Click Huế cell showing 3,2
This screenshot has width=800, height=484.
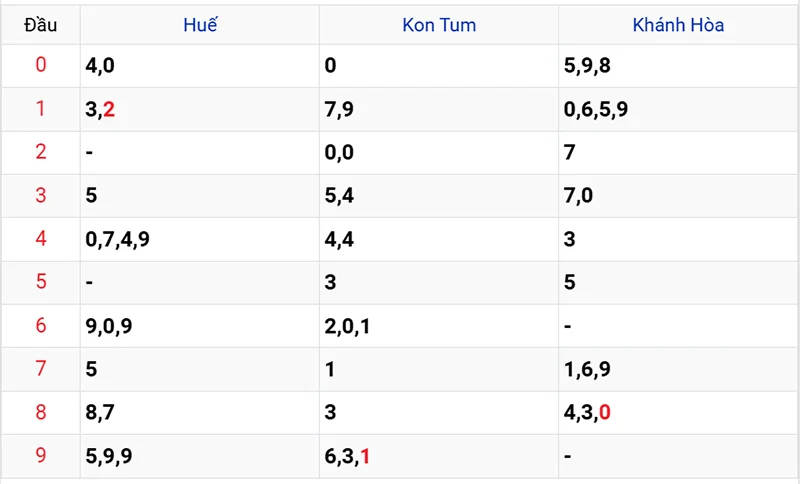click(199, 109)
